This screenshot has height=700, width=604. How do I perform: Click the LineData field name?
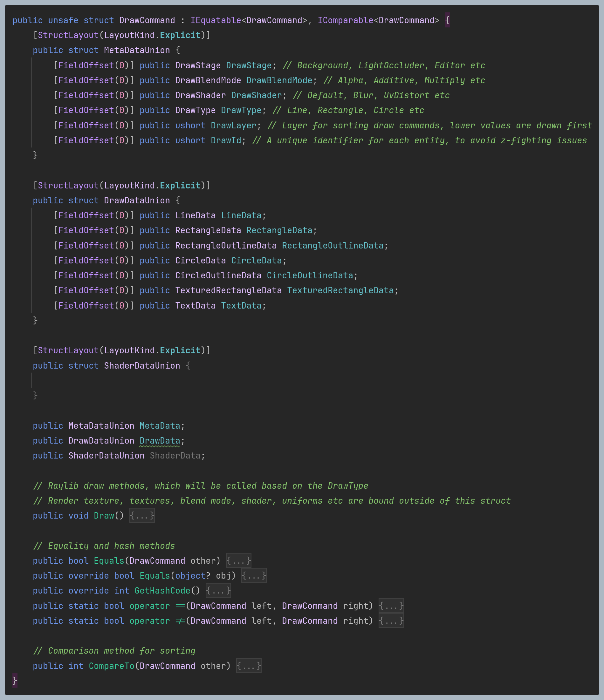click(x=241, y=215)
